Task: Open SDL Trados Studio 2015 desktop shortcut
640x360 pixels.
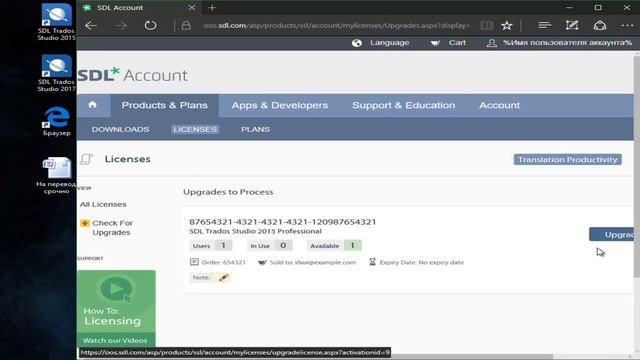Action: click(56, 22)
